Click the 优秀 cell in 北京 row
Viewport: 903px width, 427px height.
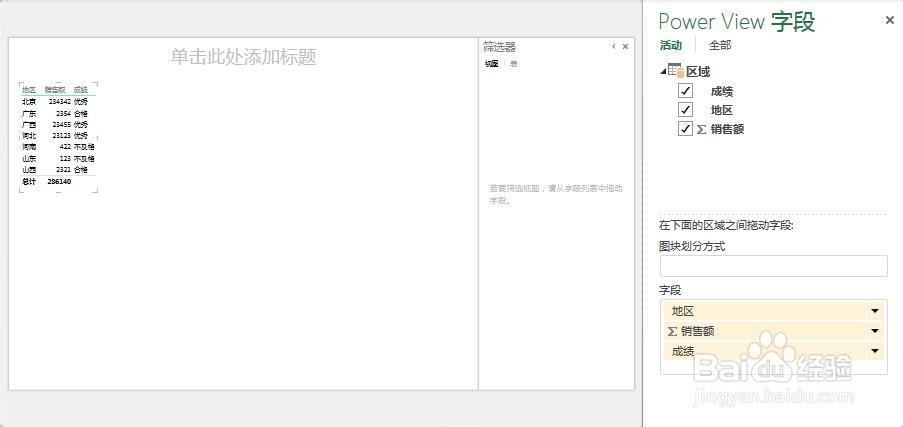pyautogui.click(x=81, y=101)
